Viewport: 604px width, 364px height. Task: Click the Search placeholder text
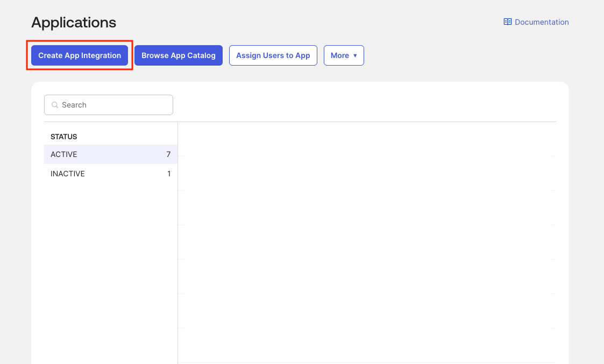74,105
